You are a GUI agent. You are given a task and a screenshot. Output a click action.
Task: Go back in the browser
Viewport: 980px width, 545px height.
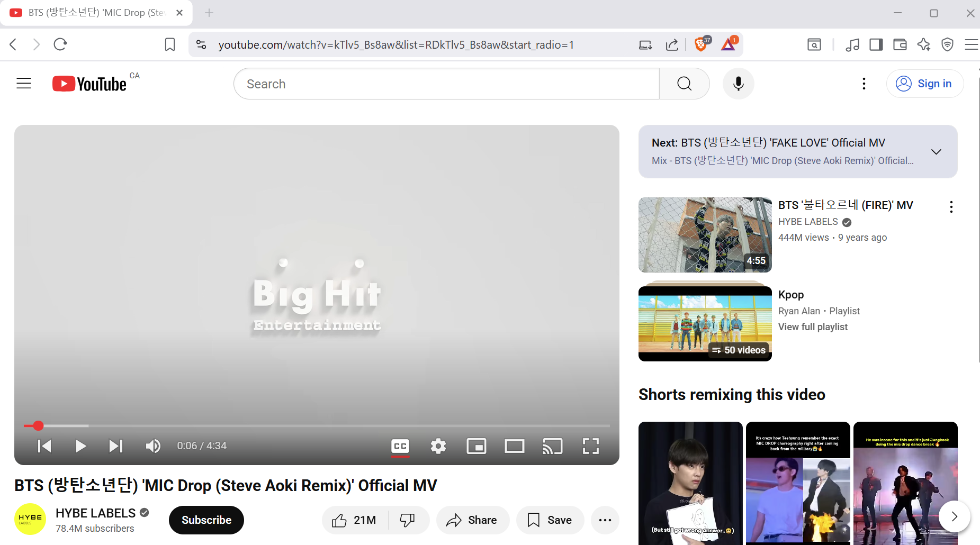[x=13, y=44]
